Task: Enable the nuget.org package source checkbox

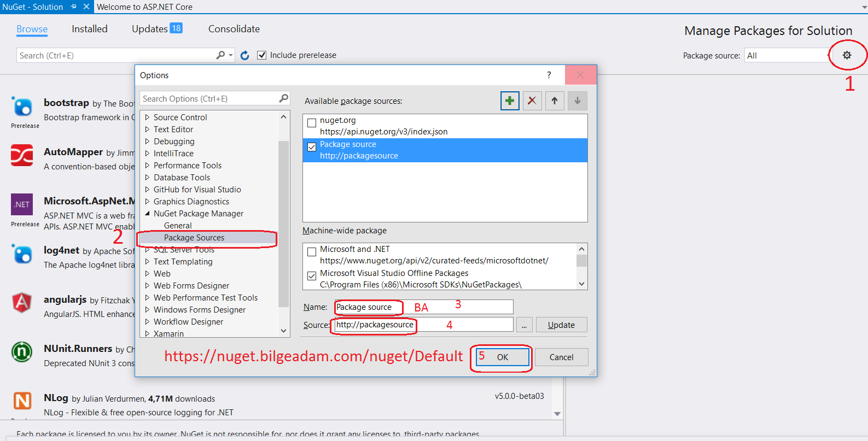Action: click(x=312, y=123)
